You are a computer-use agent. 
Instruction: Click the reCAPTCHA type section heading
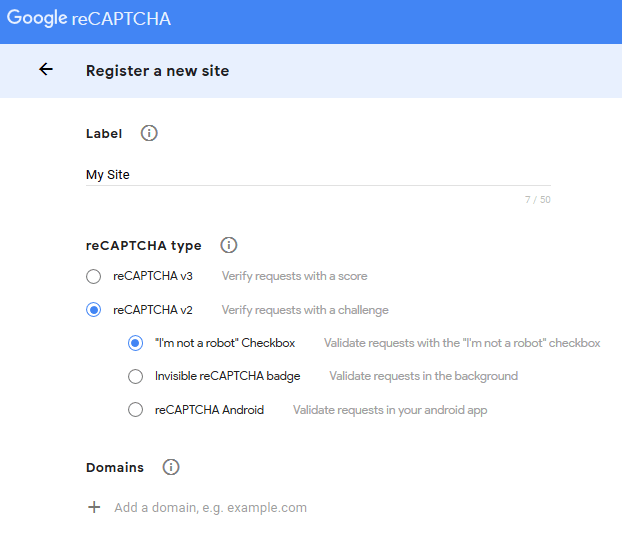click(x=144, y=246)
